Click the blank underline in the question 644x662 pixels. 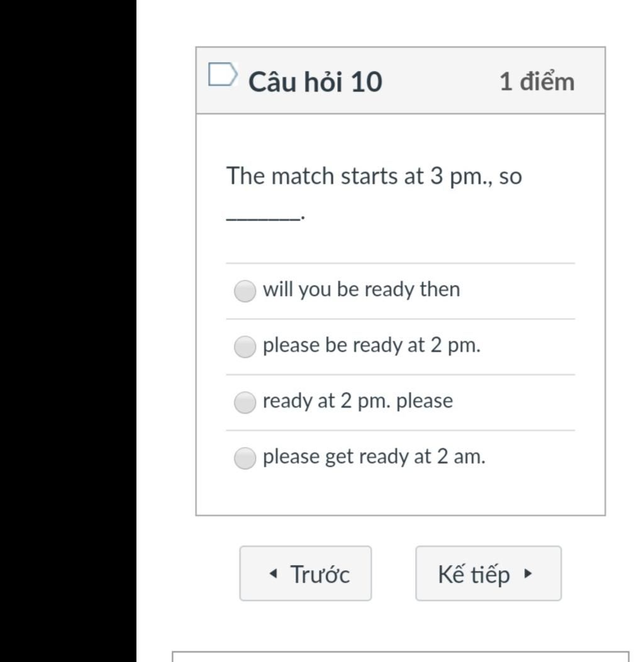coord(264,218)
